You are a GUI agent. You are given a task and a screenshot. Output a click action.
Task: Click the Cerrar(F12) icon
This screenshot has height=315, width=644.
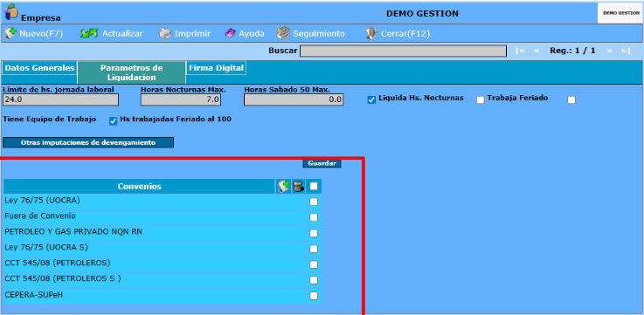pos(371,34)
